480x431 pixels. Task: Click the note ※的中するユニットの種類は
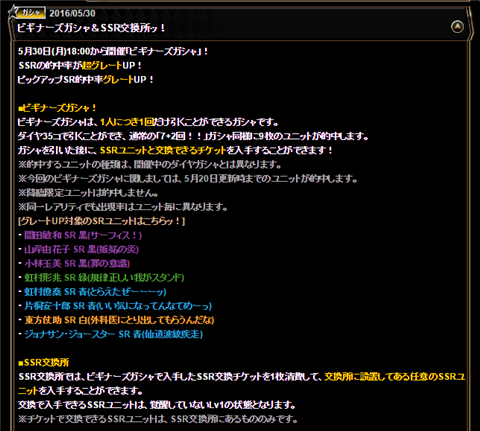[x=150, y=164]
